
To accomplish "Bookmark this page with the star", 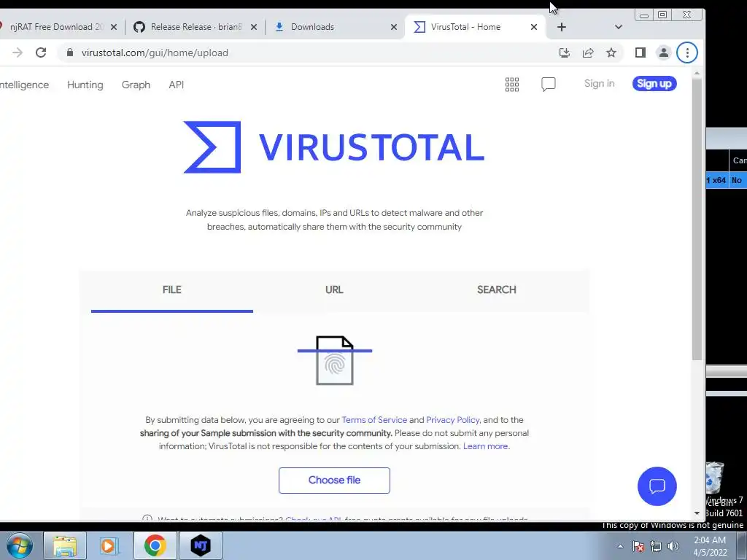I will tap(611, 52).
